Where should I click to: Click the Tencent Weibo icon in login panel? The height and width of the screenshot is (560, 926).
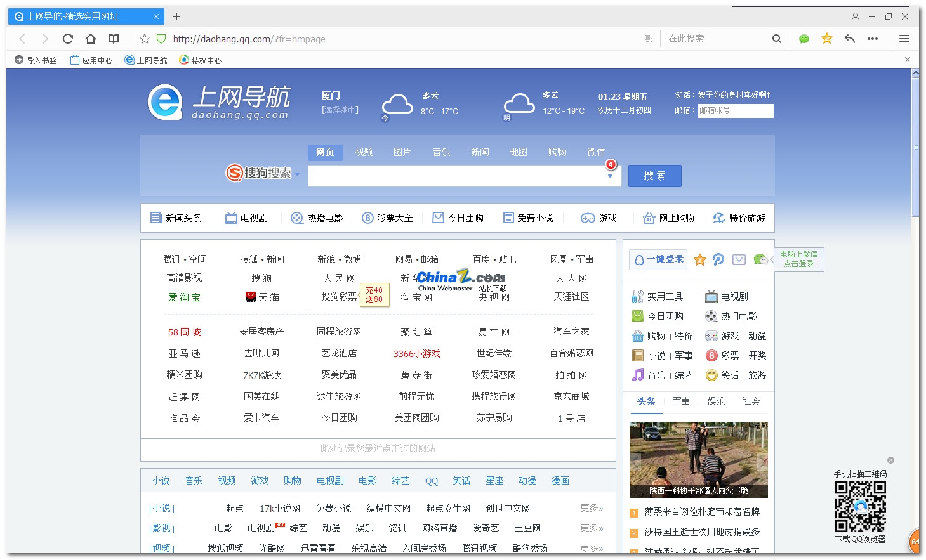tap(718, 259)
